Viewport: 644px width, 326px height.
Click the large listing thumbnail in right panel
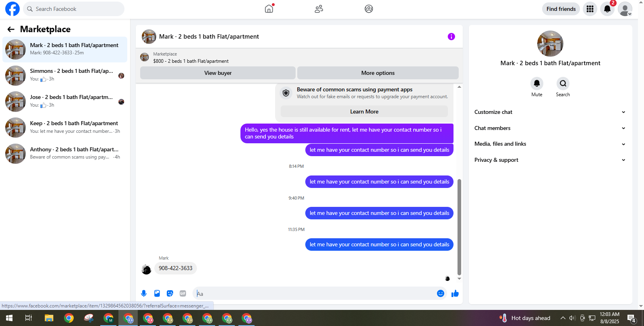pos(550,43)
